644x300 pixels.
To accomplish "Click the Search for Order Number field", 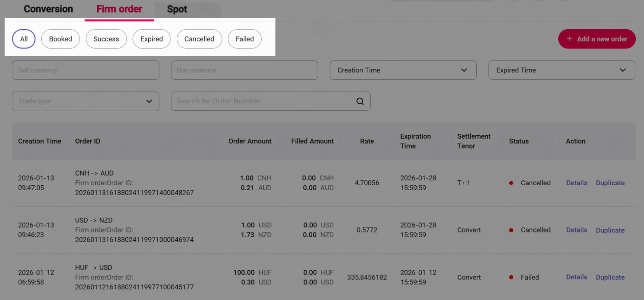I will click(264, 101).
